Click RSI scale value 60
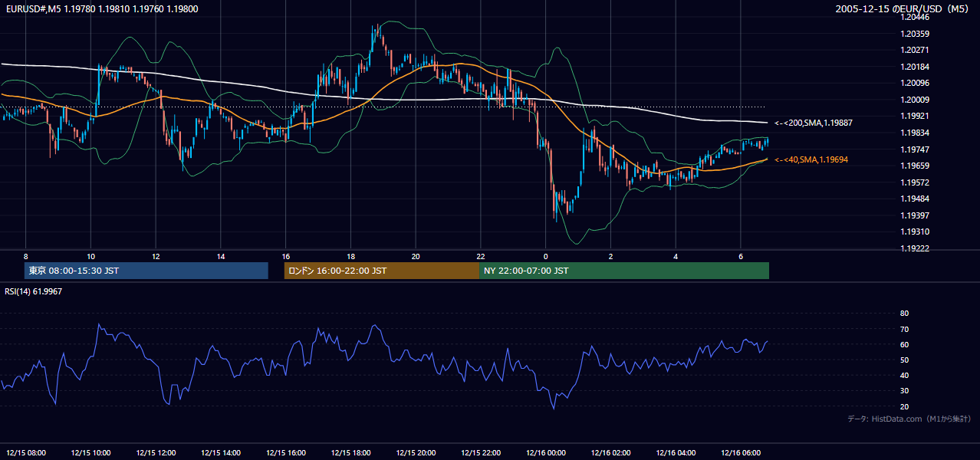 (x=904, y=344)
